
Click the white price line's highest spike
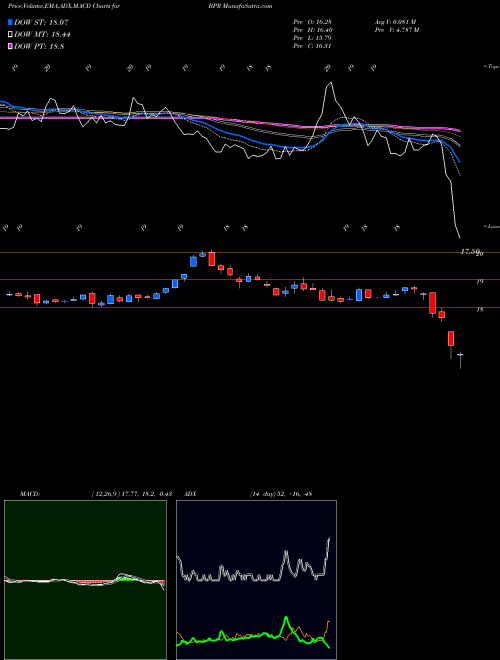(330, 83)
